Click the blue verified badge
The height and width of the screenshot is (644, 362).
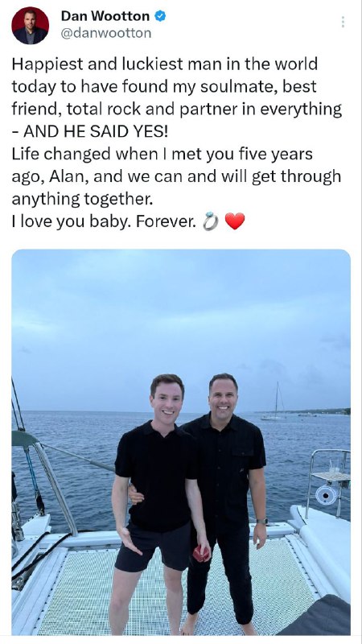pyautogui.click(x=160, y=16)
